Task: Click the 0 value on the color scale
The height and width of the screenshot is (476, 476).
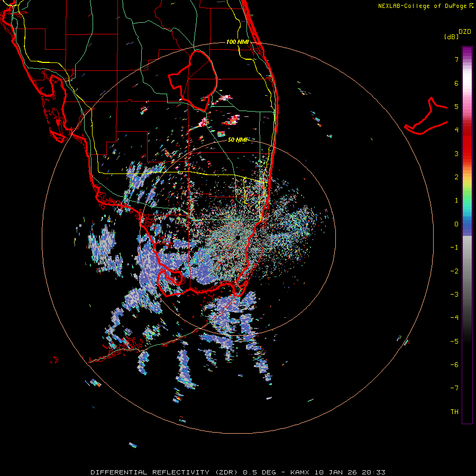Action: coord(456,224)
